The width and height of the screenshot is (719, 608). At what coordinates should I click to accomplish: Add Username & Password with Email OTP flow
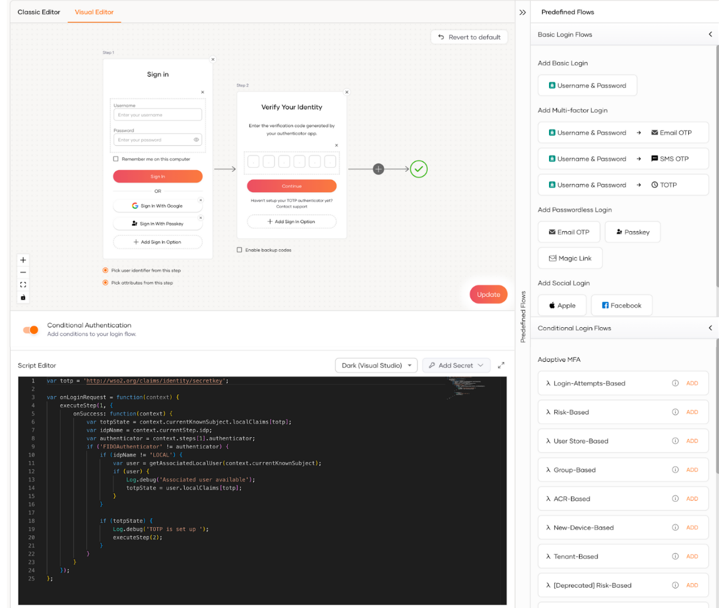623,133
